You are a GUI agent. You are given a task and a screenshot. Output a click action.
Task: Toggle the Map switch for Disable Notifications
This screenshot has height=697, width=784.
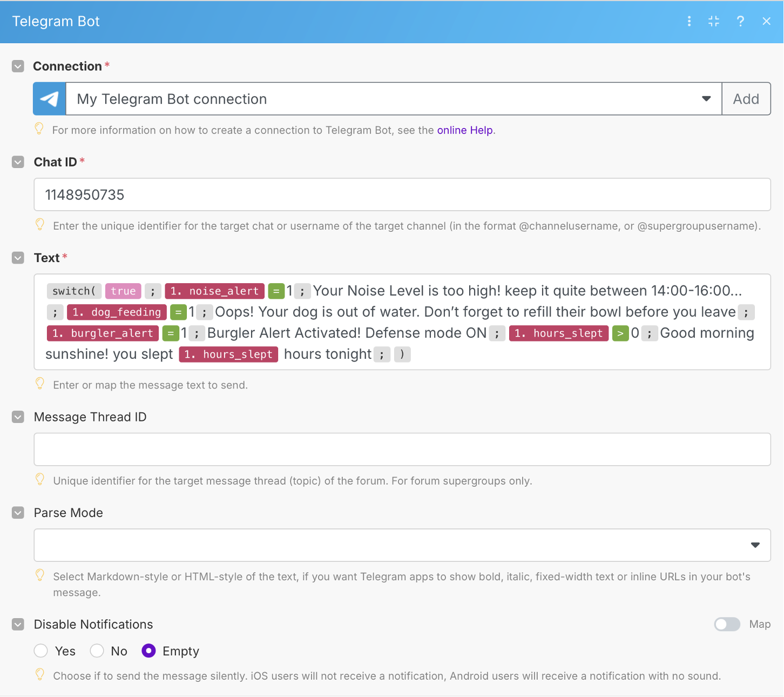coord(727,625)
